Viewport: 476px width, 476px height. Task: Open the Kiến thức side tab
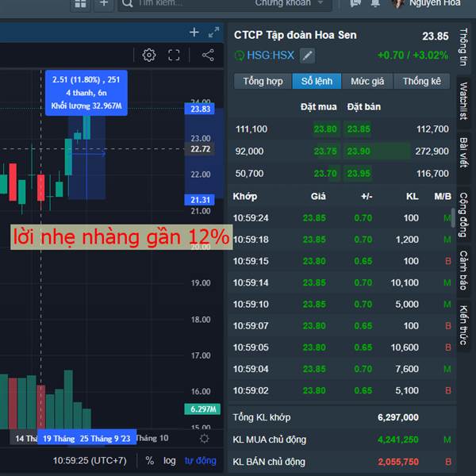tap(463, 325)
